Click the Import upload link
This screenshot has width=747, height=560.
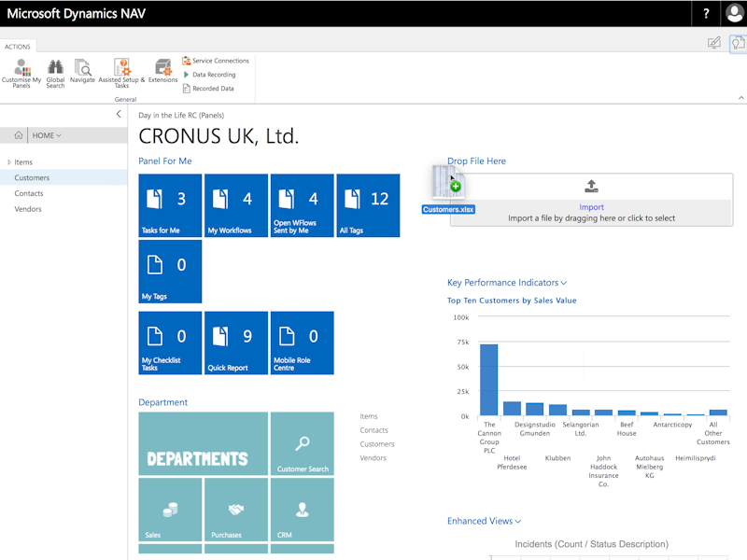pyautogui.click(x=591, y=207)
